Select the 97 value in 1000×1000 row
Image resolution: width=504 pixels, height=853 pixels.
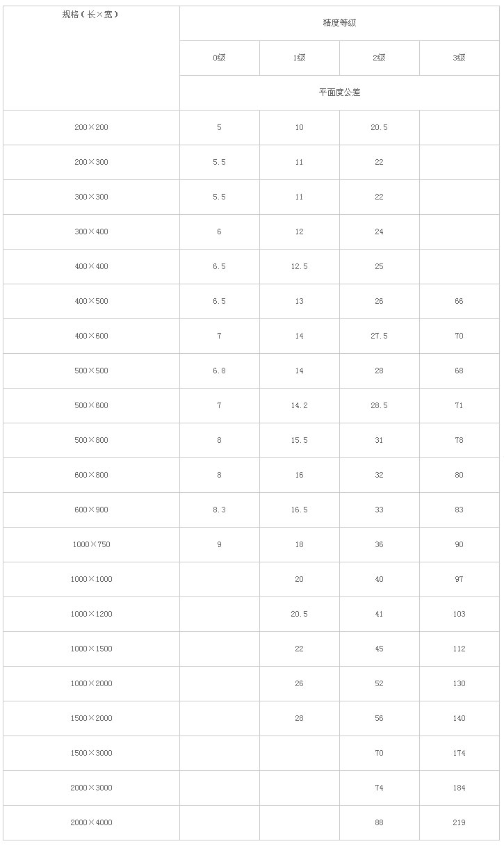point(460,580)
